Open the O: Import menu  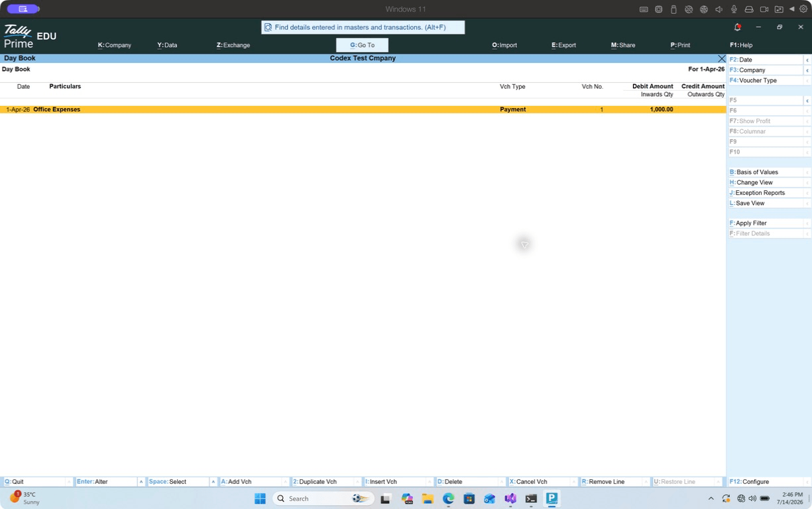(x=504, y=45)
